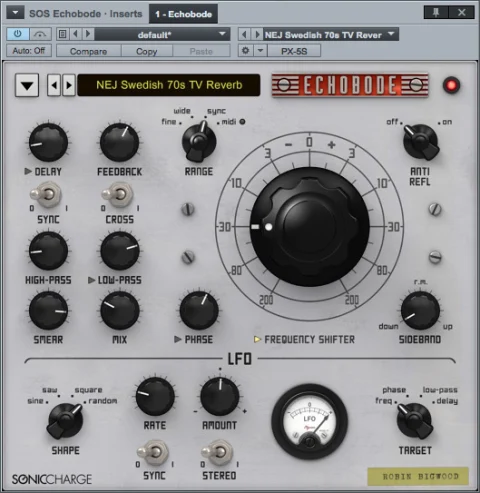Screen dimensions: 480x493
Task: Load next Echobode preset with right arrow
Action: pyautogui.click(x=68, y=85)
